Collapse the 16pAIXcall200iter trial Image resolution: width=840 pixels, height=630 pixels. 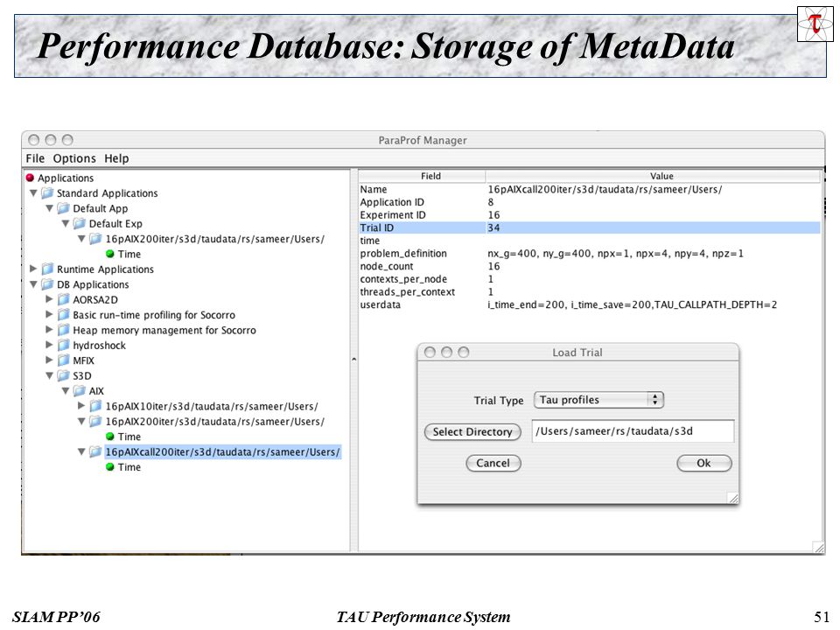coord(81,451)
